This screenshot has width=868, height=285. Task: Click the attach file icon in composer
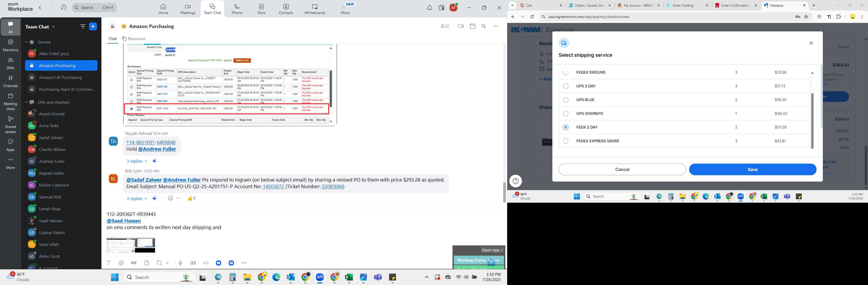(147, 263)
